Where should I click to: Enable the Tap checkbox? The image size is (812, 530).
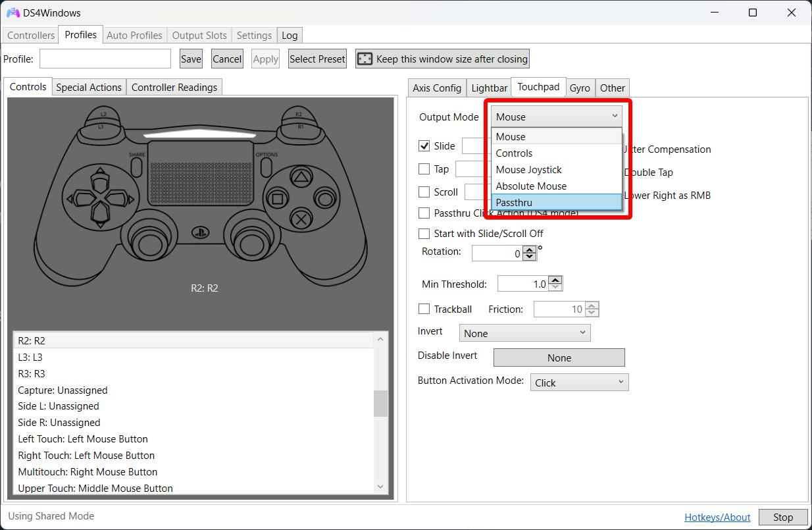pyautogui.click(x=424, y=169)
